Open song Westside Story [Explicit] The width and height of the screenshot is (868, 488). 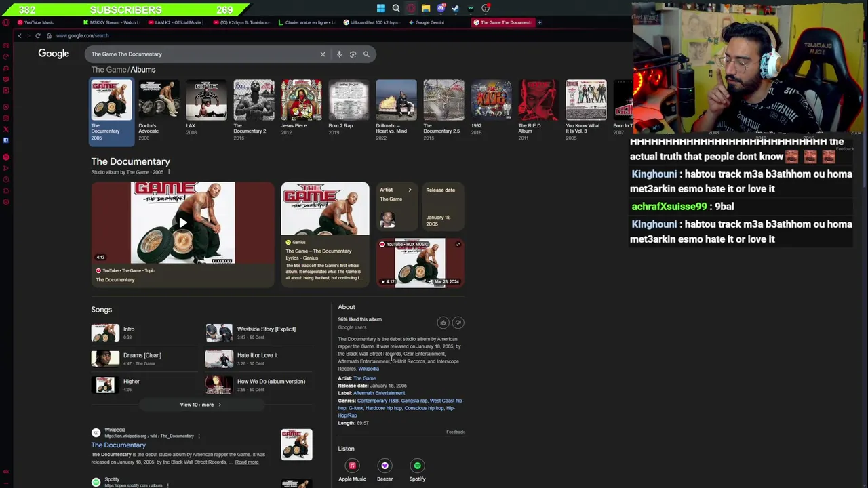[258, 332]
